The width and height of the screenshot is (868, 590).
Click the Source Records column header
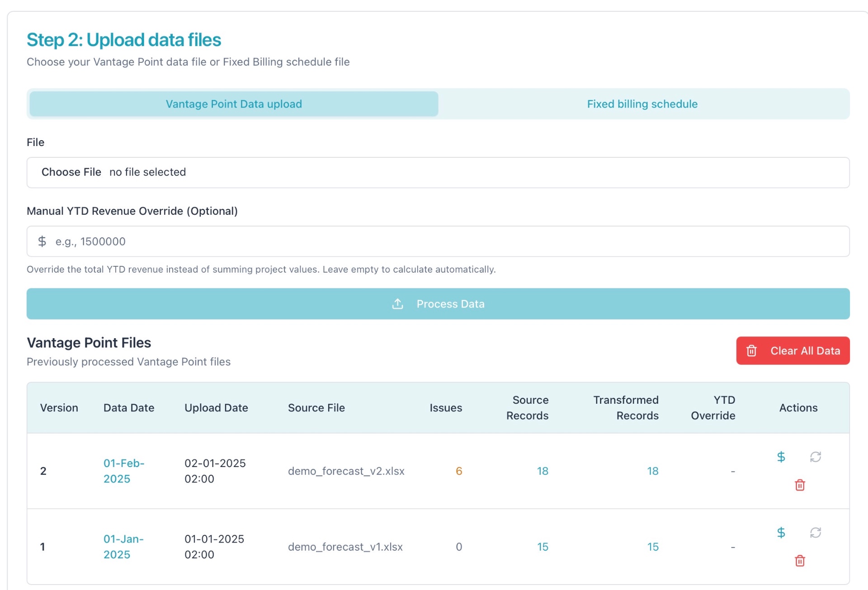pyautogui.click(x=528, y=408)
